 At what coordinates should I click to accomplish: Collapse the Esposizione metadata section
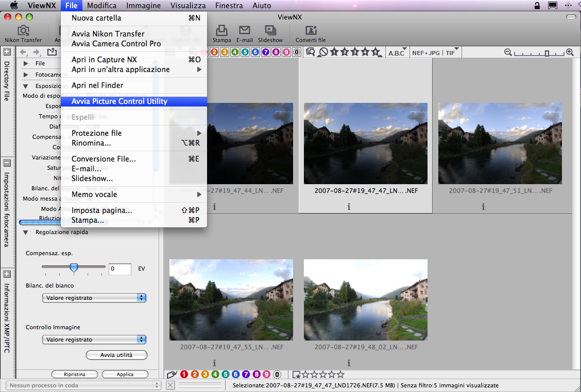tap(26, 86)
